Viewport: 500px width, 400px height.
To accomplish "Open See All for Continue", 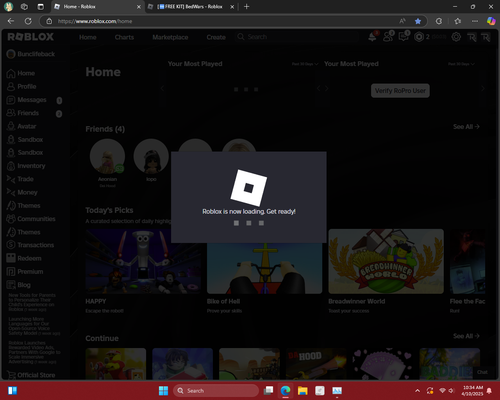I will [x=466, y=336].
